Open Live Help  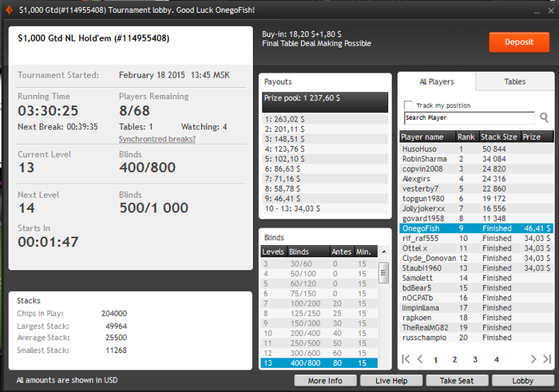coord(391,381)
